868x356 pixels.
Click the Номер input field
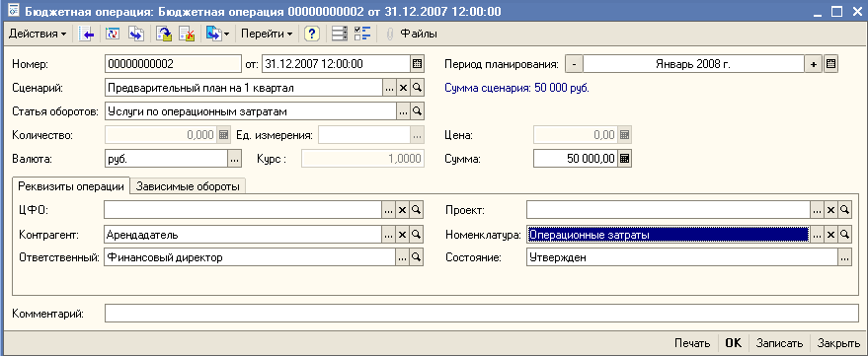coord(173,64)
